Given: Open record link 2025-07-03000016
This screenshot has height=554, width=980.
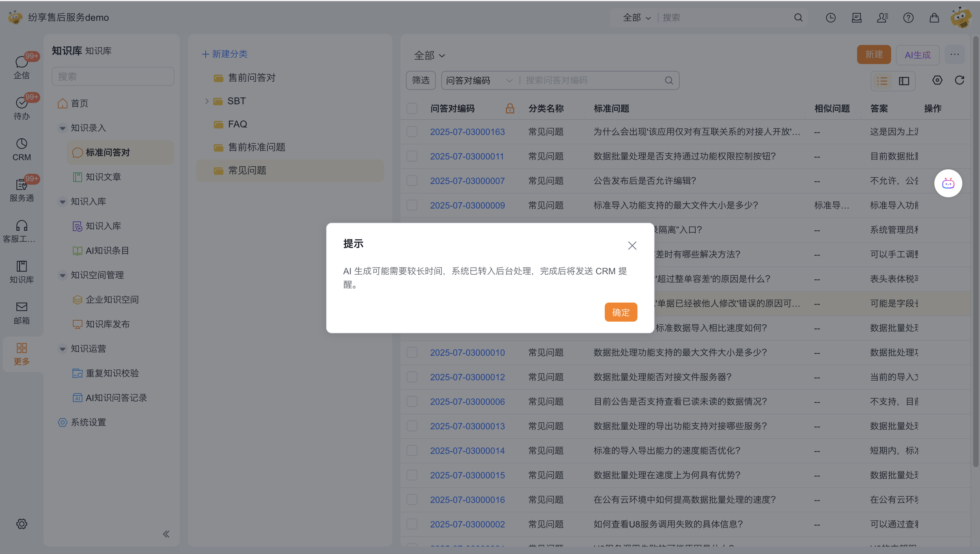Looking at the screenshot, I should point(467,499).
